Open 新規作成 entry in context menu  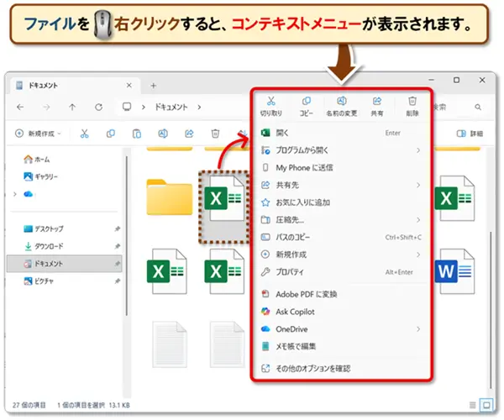pos(341,255)
